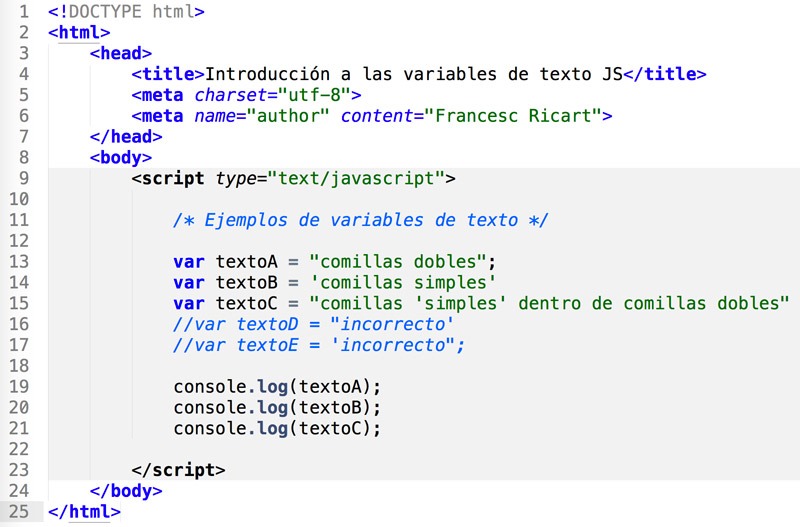800x527 pixels.
Task: Click the comment 'Ejemplos de variables de texto'
Action: pos(361,220)
